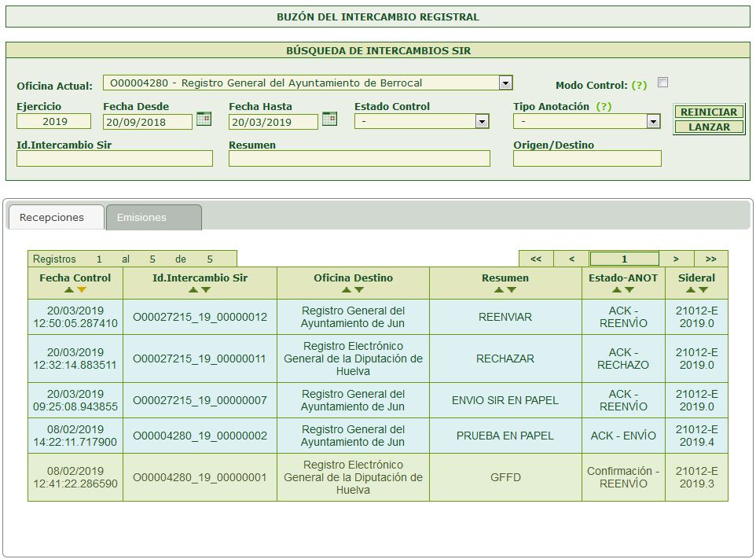
Task: Sort Fecha Control column ascending
Action: tap(69, 290)
